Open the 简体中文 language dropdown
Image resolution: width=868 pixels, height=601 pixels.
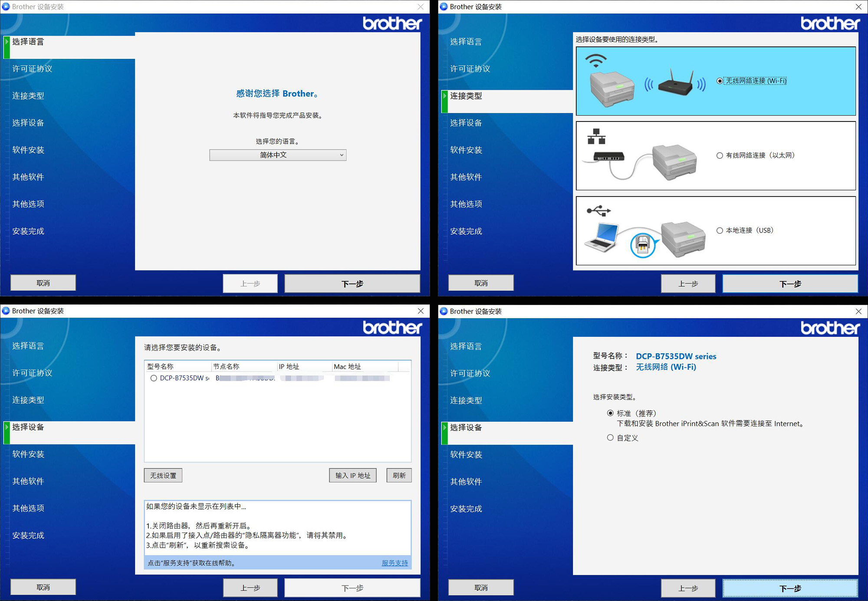pyautogui.click(x=278, y=155)
